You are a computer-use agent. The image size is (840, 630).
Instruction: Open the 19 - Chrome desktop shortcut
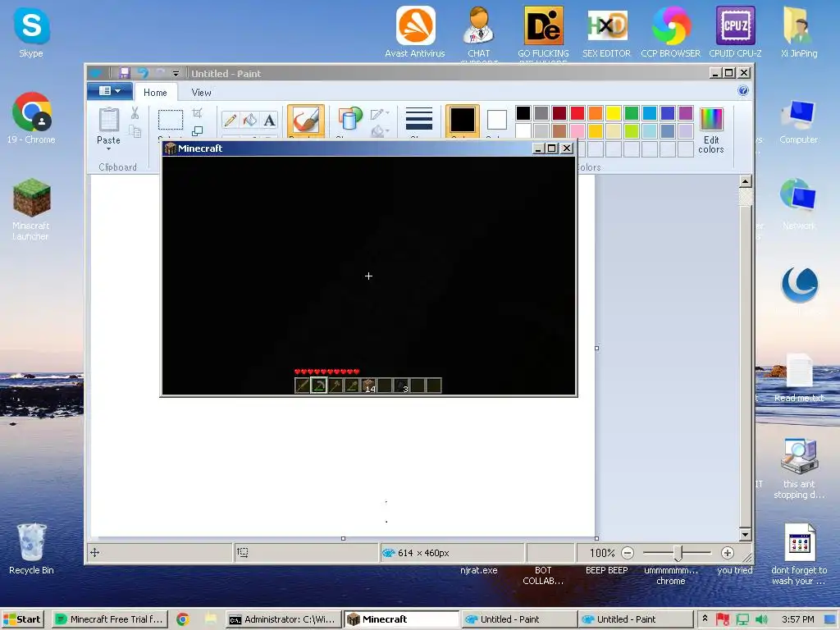tap(31, 118)
